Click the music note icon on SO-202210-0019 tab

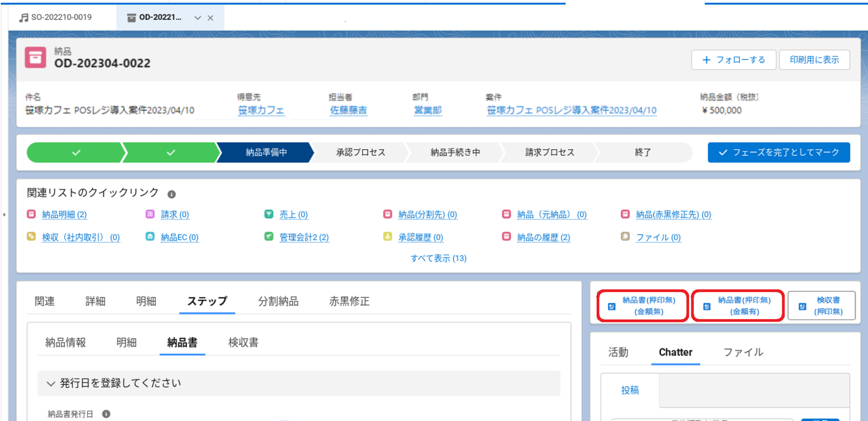24,17
